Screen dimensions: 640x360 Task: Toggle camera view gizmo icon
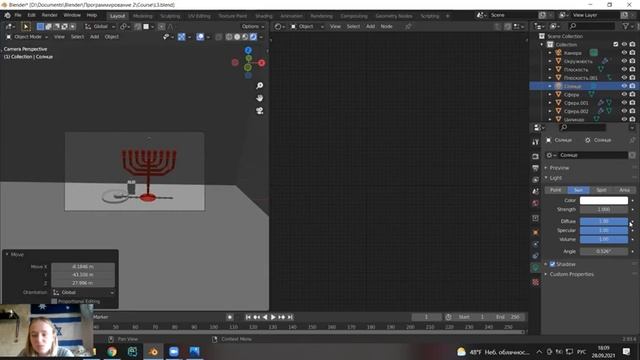[x=260, y=111]
